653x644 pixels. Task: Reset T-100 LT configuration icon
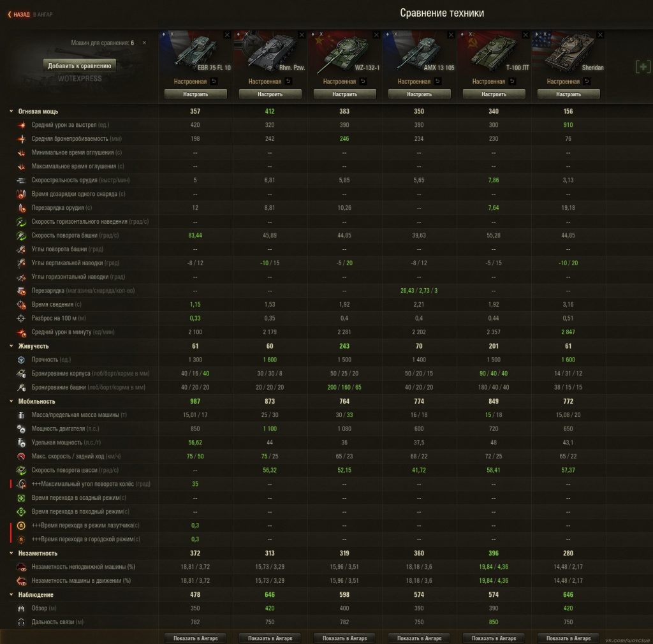coord(512,81)
